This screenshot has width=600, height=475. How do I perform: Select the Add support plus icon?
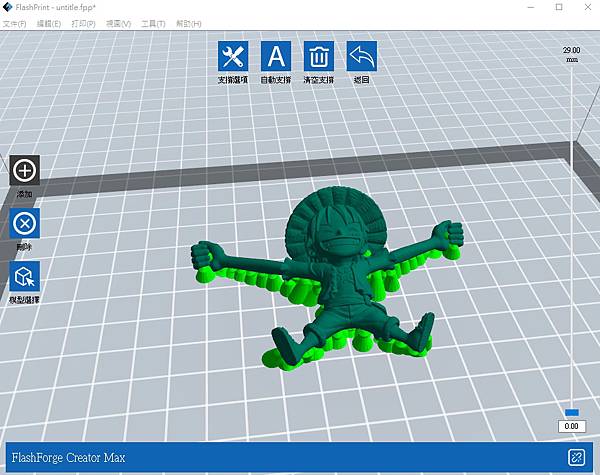24,170
